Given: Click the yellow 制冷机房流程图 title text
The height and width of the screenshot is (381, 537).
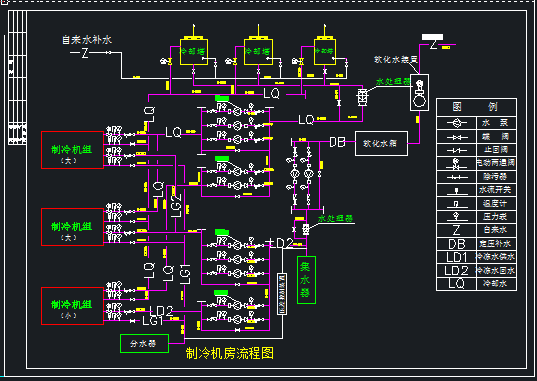Looking at the screenshot, I should pos(229,353).
